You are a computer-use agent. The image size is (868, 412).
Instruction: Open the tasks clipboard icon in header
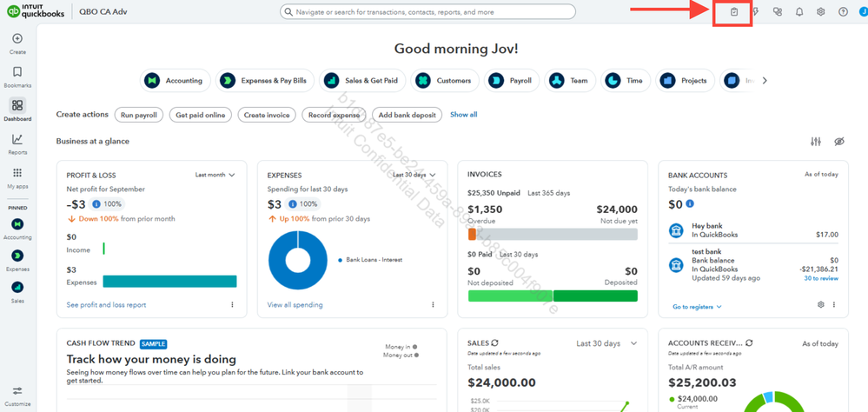click(734, 12)
